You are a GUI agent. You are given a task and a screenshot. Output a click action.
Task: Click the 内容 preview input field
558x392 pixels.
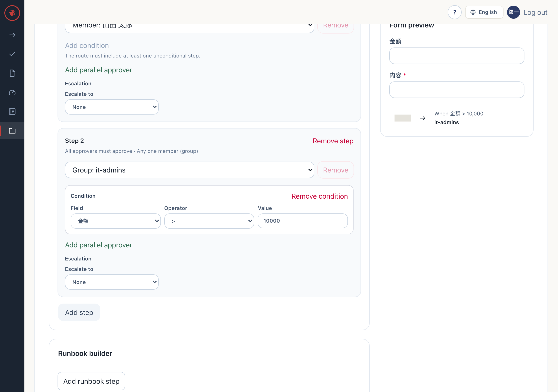click(x=456, y=90)
